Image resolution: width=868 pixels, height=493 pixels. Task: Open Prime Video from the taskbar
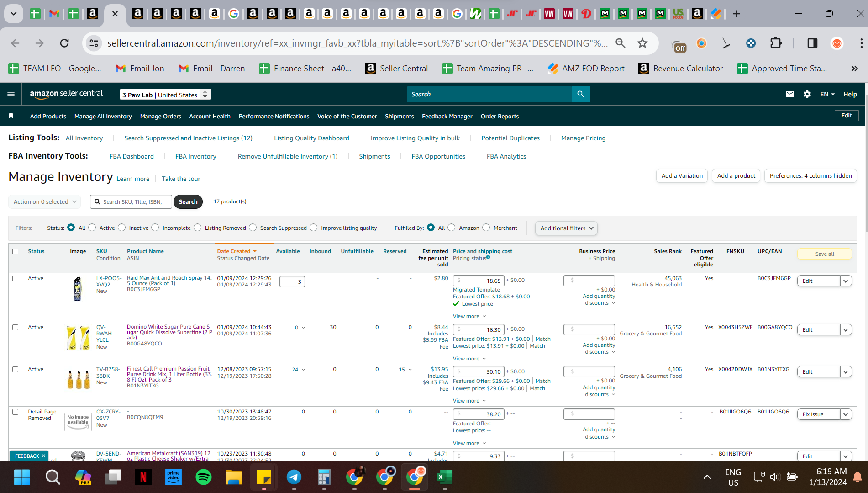(174, 477)
